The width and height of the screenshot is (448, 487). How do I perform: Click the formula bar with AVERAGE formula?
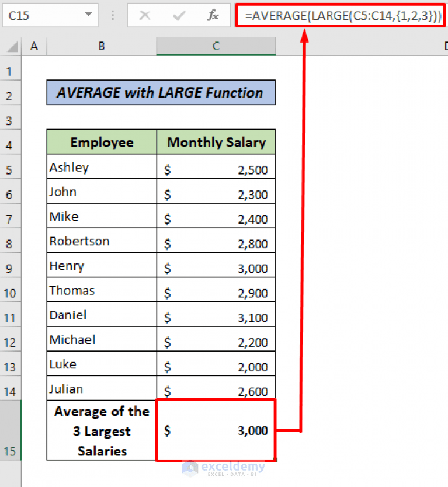[341, 16]
